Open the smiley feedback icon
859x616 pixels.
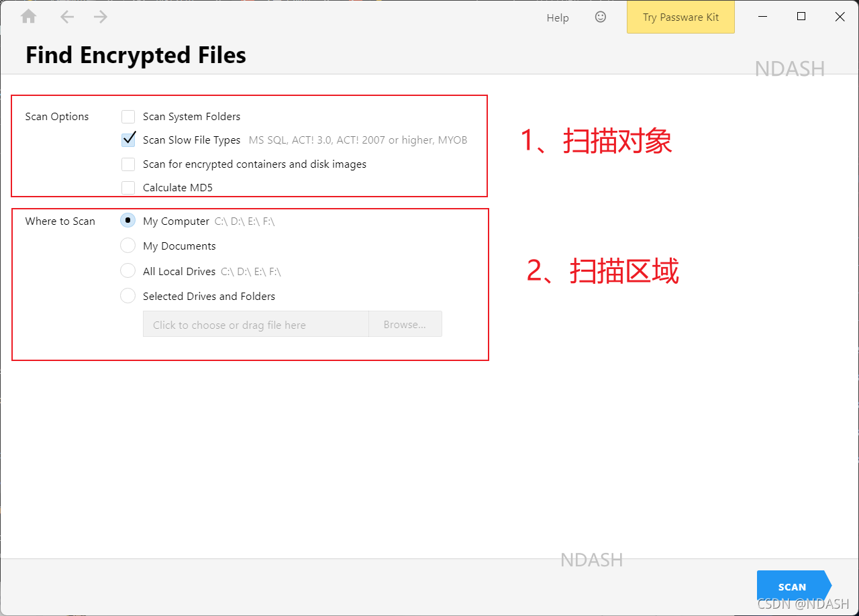click(601, 17)
